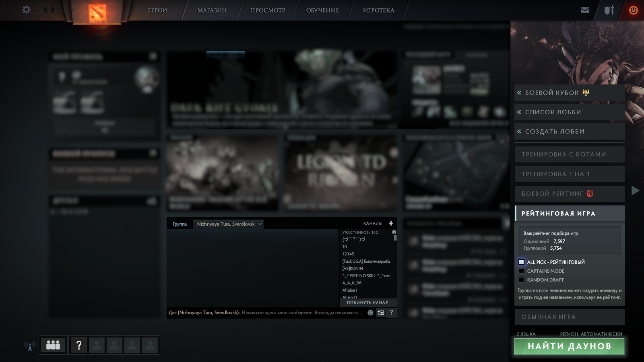Open the КАНАЛЫ channels list
The height and width of the screenshot is (362, 644).
coord(373,223)
